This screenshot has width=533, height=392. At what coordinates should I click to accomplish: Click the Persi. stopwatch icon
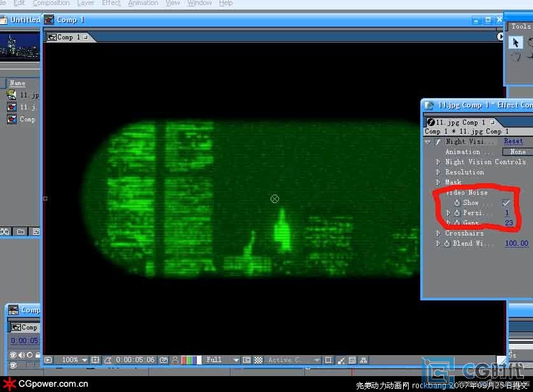457,213
